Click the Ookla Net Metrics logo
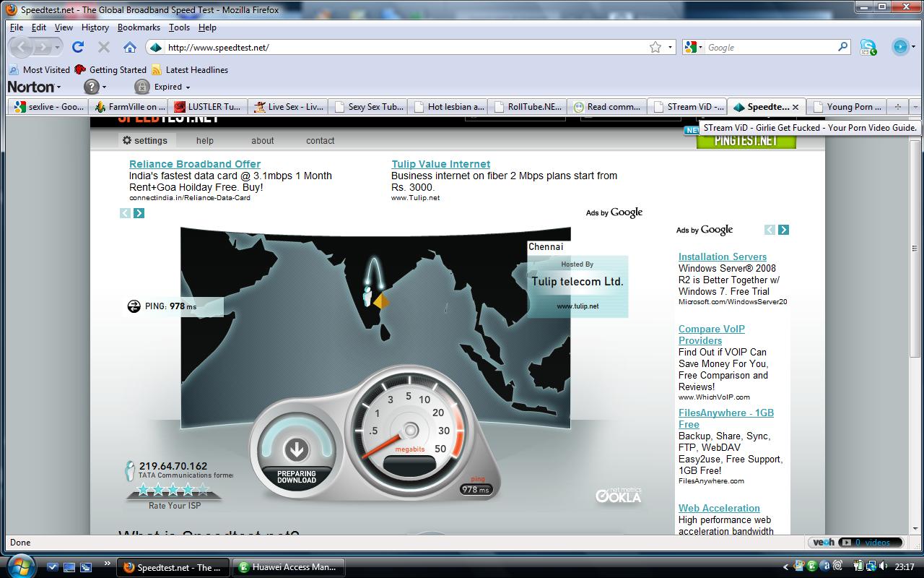 click(618, 494)
